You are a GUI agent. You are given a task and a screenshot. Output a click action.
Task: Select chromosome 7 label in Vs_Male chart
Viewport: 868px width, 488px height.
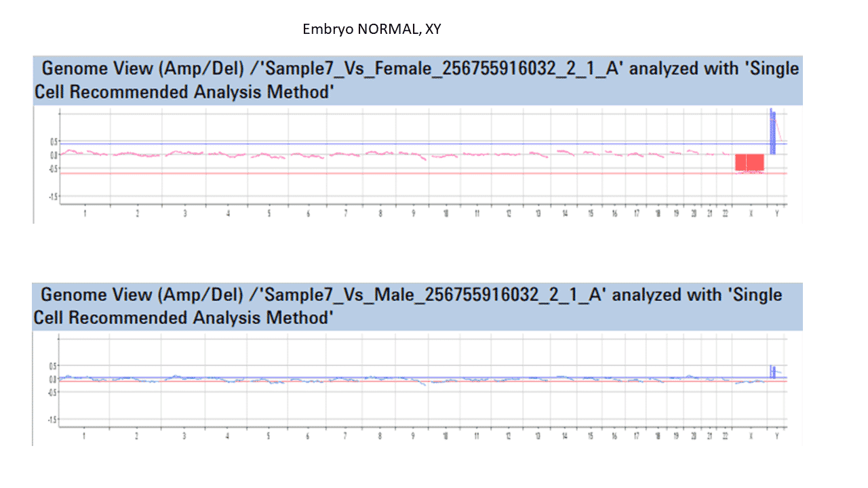click(345, 437)
